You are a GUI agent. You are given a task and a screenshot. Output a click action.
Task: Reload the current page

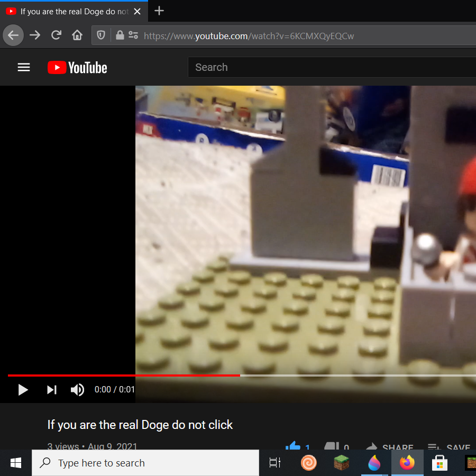point(56,35)
